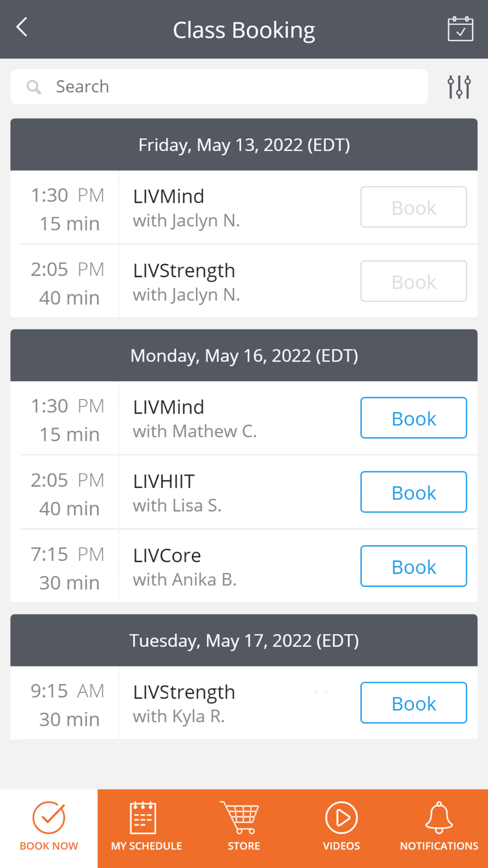Book Tuesday LIVStrength with Kyla R.

[x=413, y=703]
